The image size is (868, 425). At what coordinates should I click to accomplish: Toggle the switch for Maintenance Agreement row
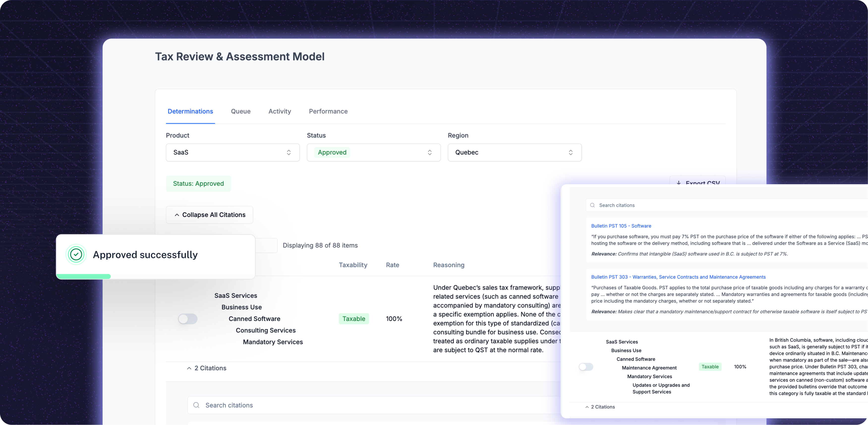pyautogui.click(x=586, y=367)
